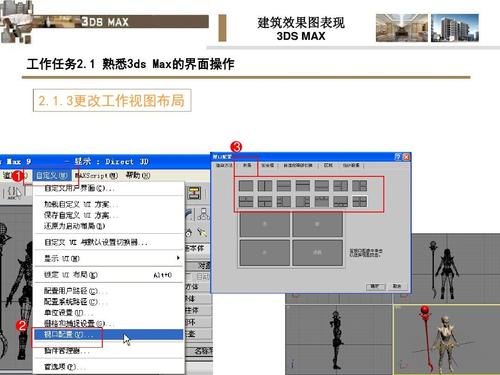Image resolution: width=500 pixels, height=375 pixels.
Task: Switch to 统计数据 tab in dialog
Action: click(351, 165)
